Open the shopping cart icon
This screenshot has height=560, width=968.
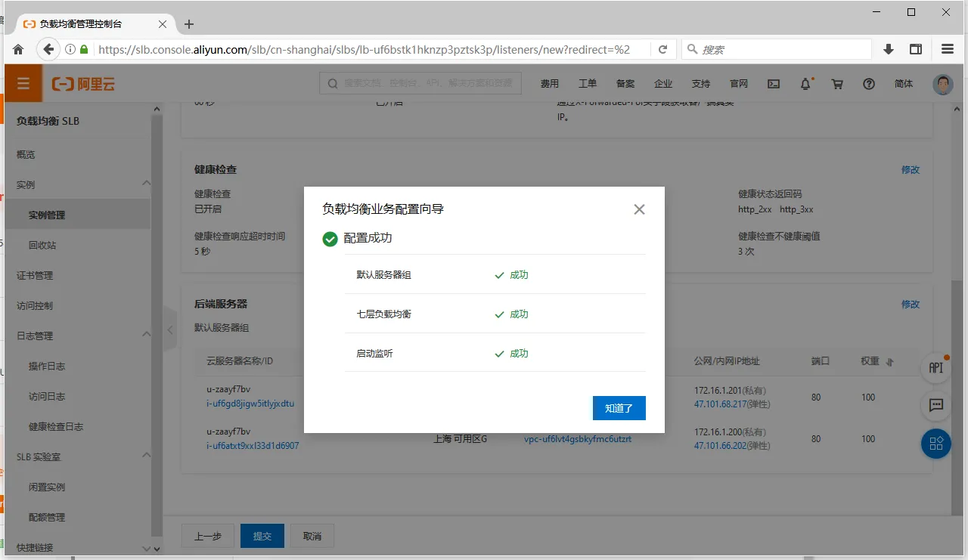pyautogui.click(x=837, y=84)
